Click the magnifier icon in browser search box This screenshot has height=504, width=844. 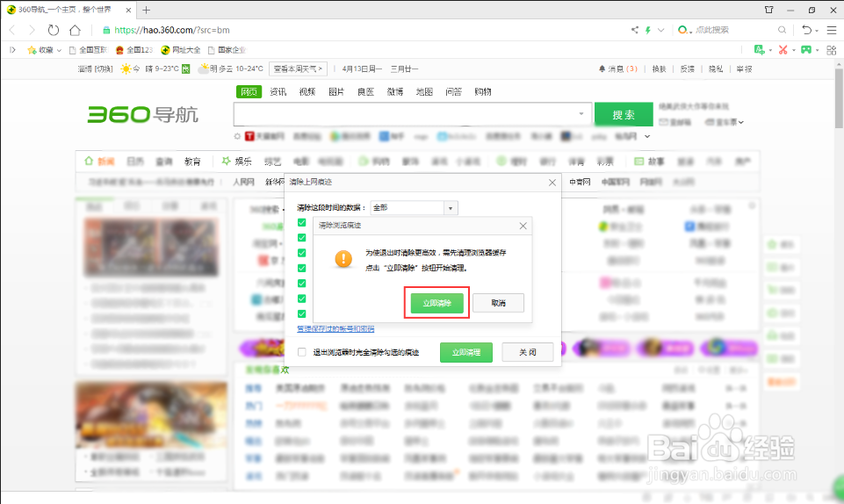click(782, 30)
